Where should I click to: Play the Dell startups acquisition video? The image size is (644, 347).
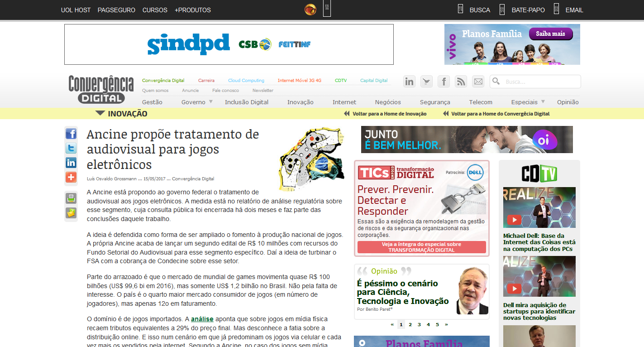(x=514, y=289)
